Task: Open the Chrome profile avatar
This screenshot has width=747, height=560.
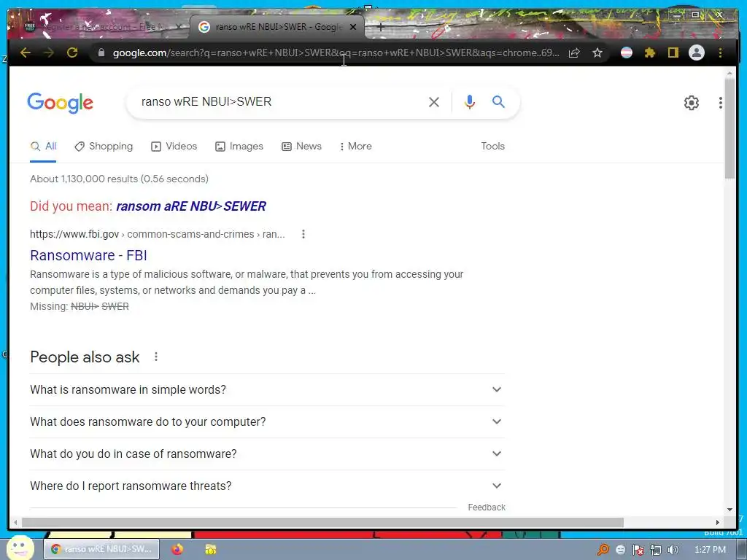Action: [697, 52]
